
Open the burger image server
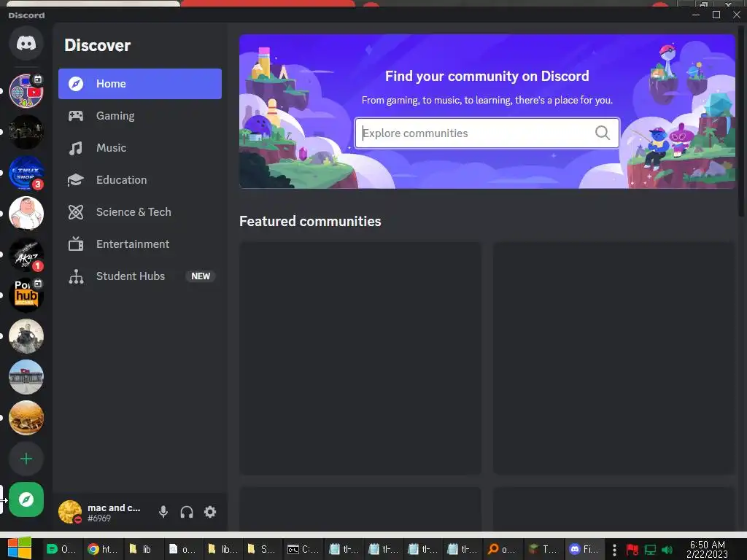[x=26, y=418]
